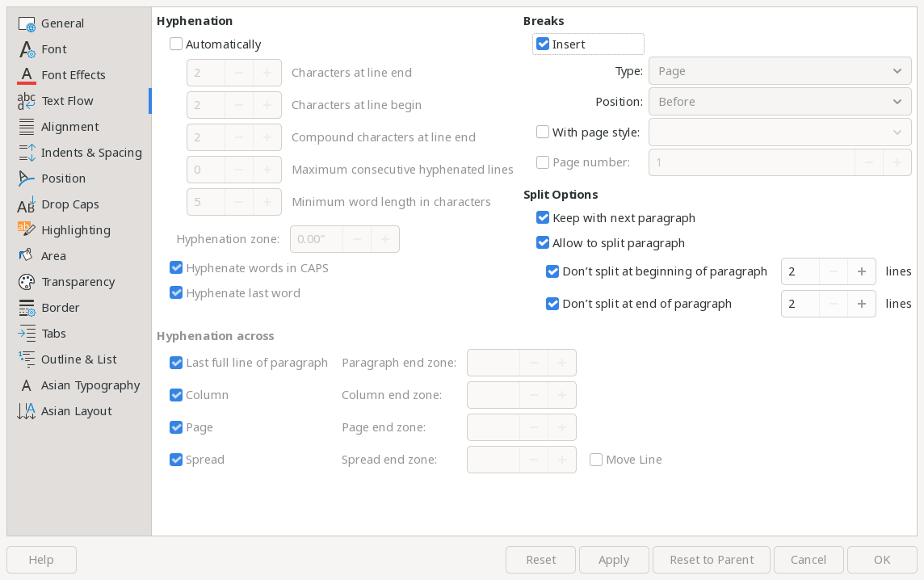This screenshot has height=580, width=924.
Task: Click the Alignment sidebar icon
Action: 27,128
